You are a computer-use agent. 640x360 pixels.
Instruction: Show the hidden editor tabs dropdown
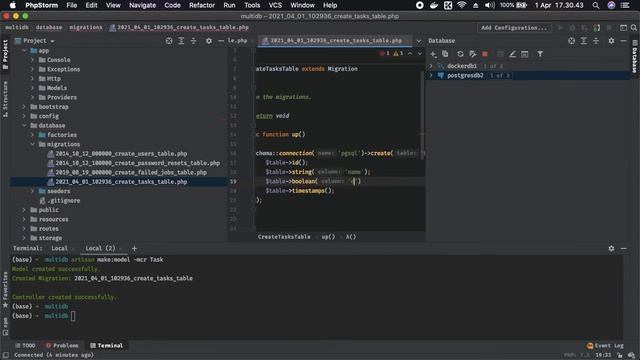pos(418,41)
